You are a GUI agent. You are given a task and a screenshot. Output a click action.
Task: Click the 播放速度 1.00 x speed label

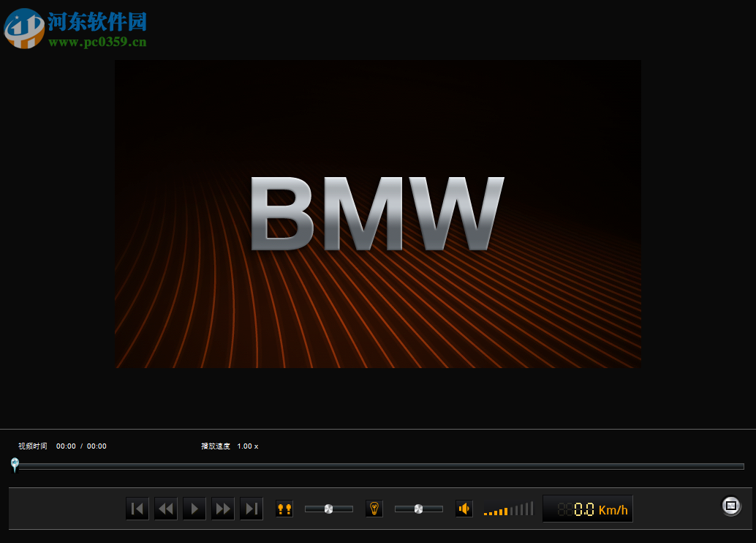(x=229, y=446)
